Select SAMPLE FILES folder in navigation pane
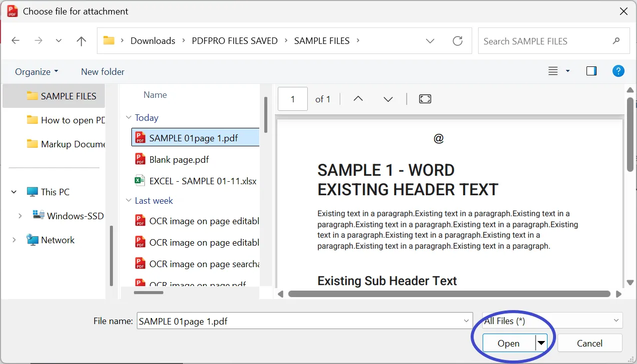Image resolution: width=637 pixels, height=364 pixels. [x=54, y=96]
